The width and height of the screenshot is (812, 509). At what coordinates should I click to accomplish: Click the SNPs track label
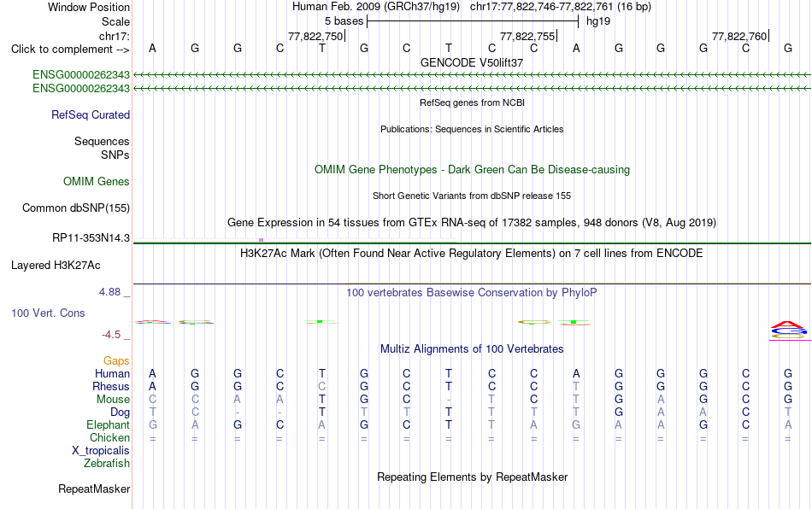(115, 155)
